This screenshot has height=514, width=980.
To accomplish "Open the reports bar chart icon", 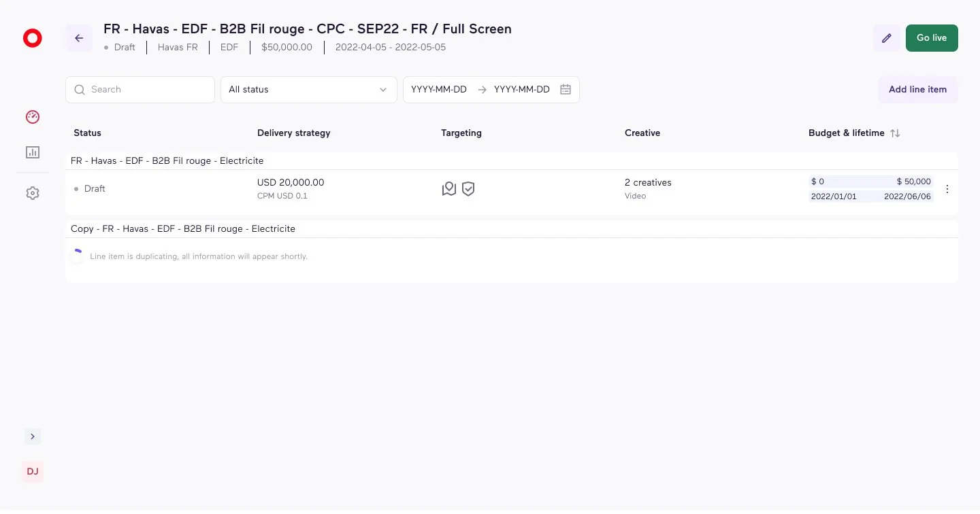I will point(33,152).
